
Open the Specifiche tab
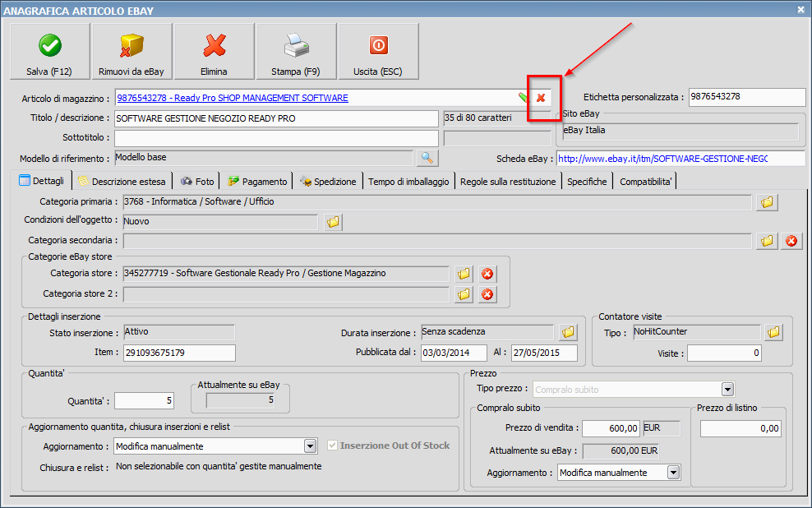587,181
